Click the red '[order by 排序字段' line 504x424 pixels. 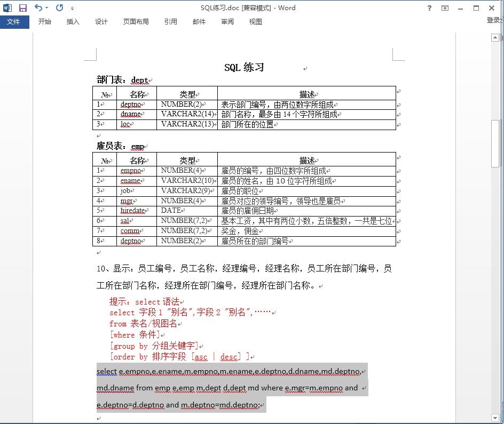[180, 357]
